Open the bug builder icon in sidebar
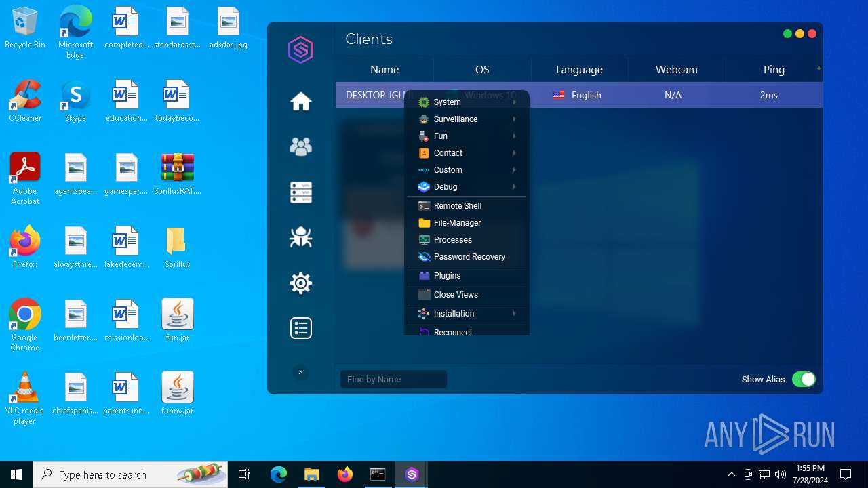868x488 pixels. (300, 237)
